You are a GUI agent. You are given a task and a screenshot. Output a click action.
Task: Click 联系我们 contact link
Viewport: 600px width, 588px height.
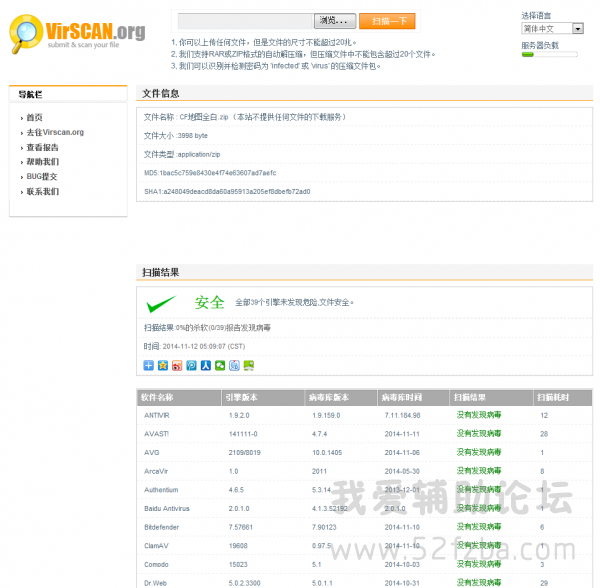point(42,191)
